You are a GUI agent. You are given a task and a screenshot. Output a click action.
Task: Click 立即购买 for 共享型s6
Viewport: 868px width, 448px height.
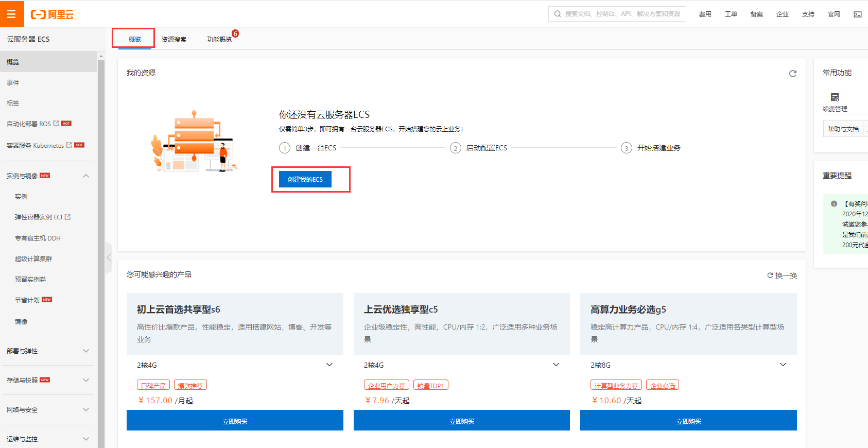tap(235, 420)
